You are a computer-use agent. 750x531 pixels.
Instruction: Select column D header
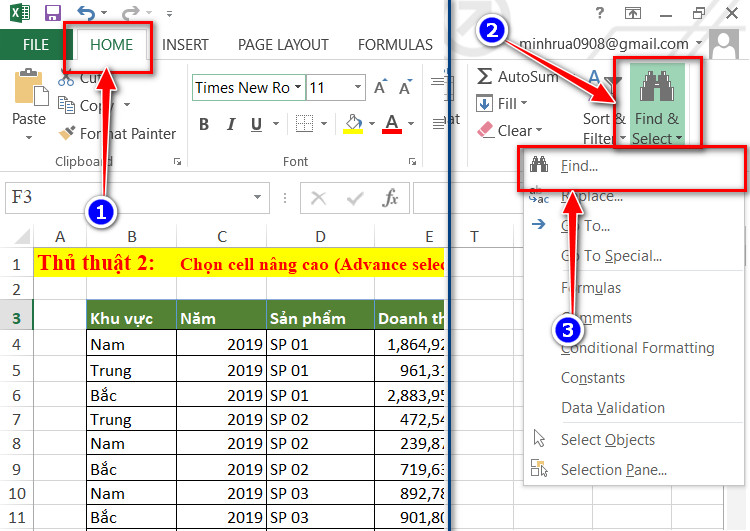click(x=320, y=236)
